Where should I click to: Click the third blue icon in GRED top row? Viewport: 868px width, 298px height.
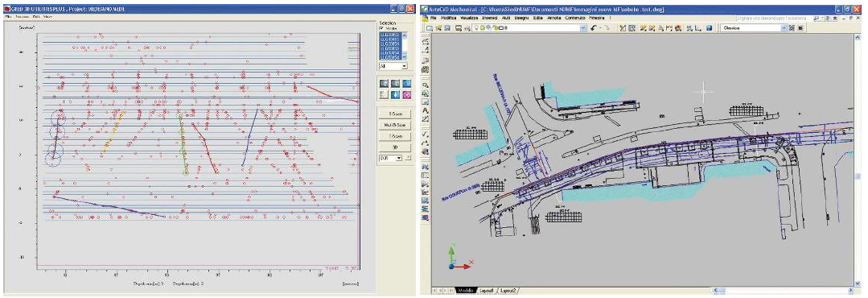click(406, 83)
